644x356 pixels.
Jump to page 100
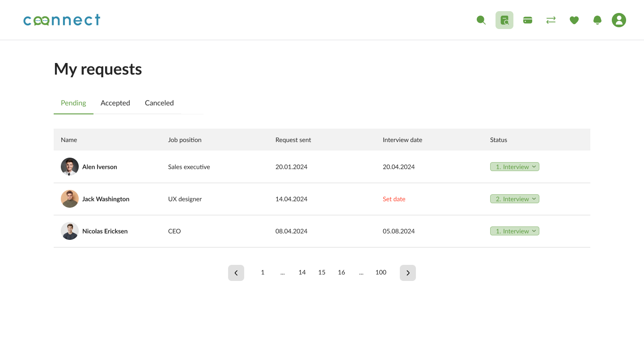click(x=381, y=272)
